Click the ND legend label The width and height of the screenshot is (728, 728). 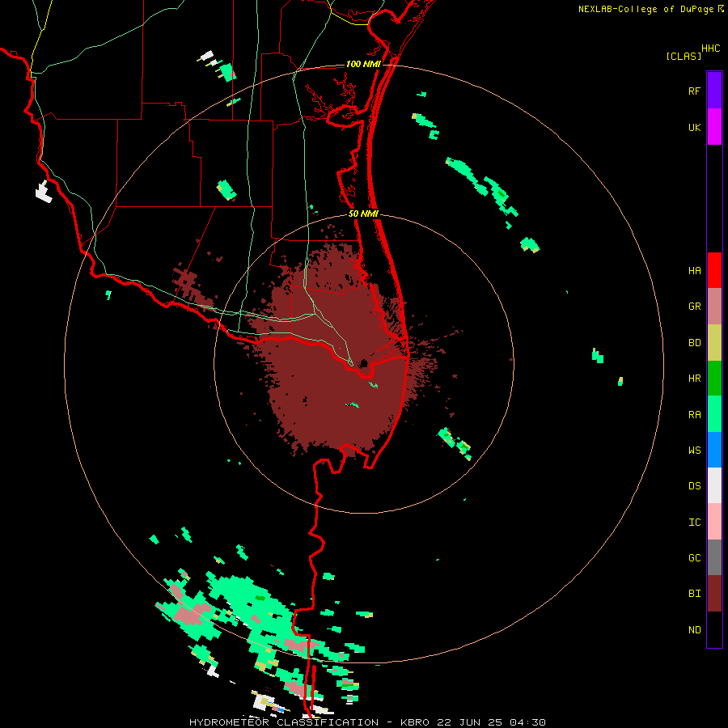tap(694, 630)
